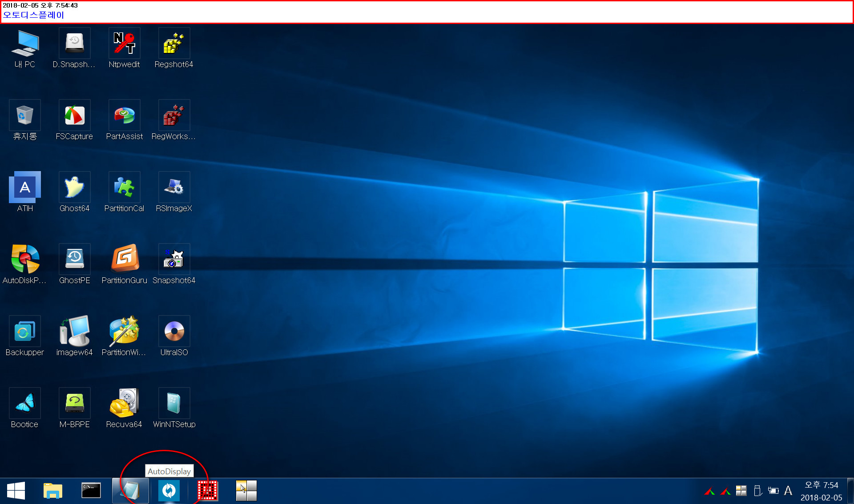Screen dimensions: 854x504
Task: Click the blue circular arrow taskbar icon
Action: click(169, 491)
